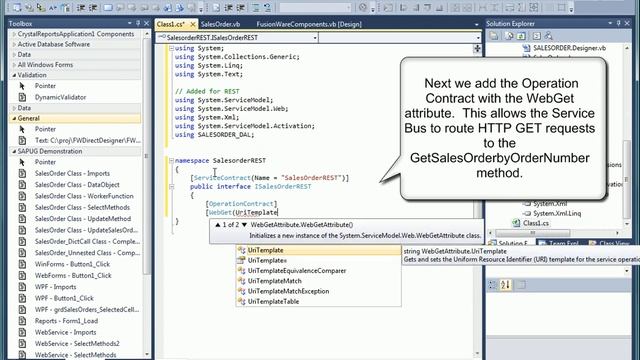Expand the CrystalReportsApplication1 Components group
Viewport: 640px width, 360px height.
(14, 34)
